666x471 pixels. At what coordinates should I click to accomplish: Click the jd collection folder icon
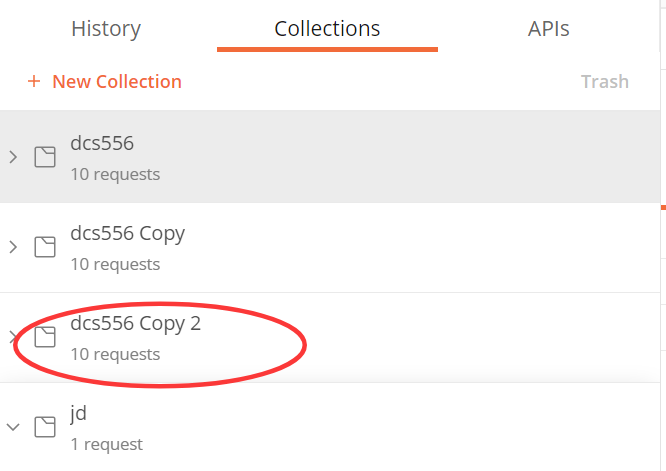(x=44, y=427)
